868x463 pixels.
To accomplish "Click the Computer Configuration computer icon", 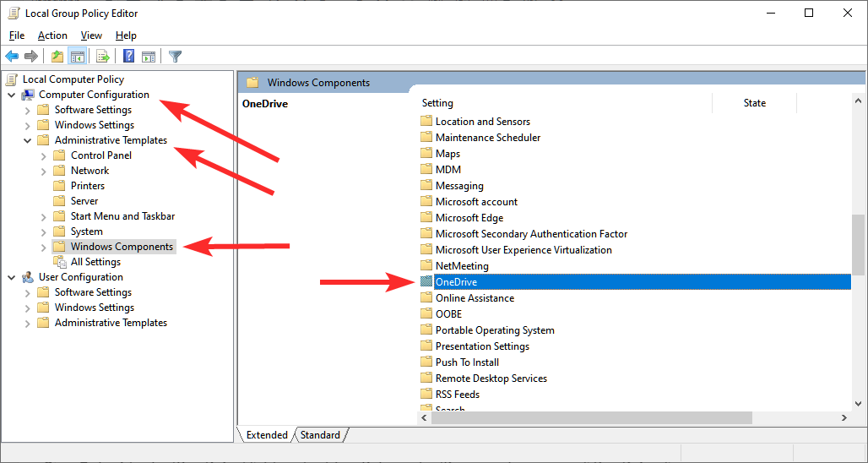I will coord(28,95).
